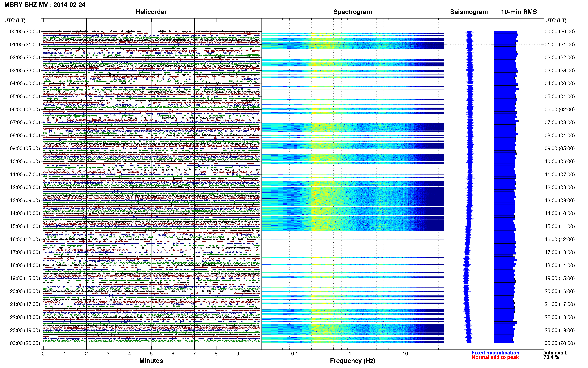Pick the 1 Hz frequency tick label
Viewport: 588px width, 368px height.
coord(350,354)
